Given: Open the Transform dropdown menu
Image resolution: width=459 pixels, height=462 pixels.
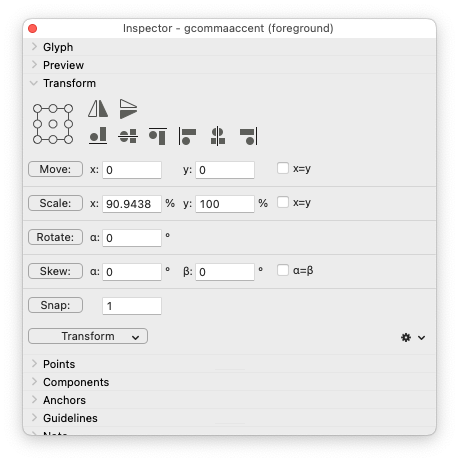Looking at the screenshot, I should 88,336.
